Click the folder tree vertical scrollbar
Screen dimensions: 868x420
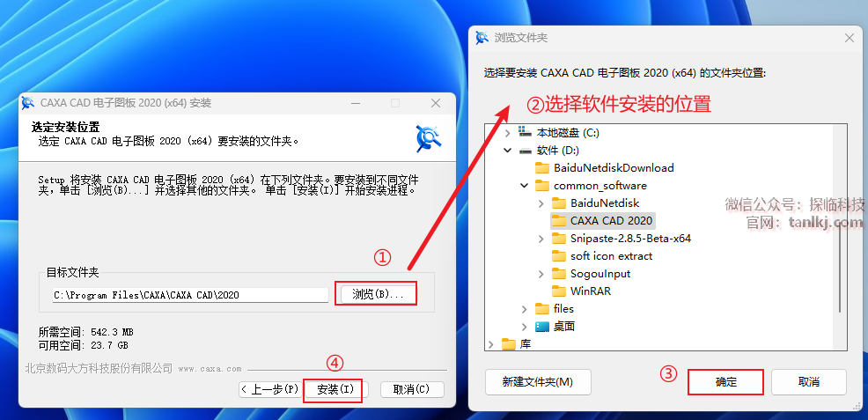(x=840, y=268)
